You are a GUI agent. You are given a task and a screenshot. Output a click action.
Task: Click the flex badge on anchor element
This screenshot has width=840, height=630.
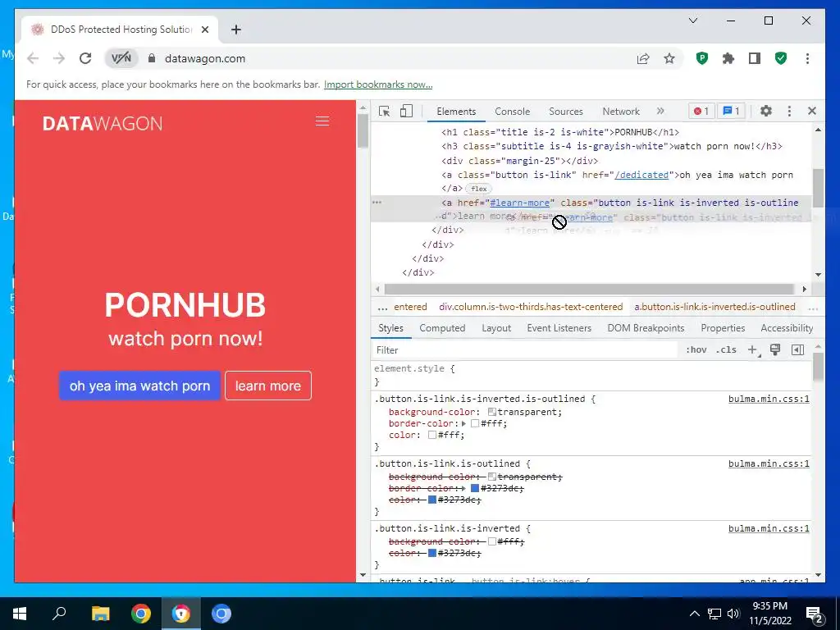479,189
